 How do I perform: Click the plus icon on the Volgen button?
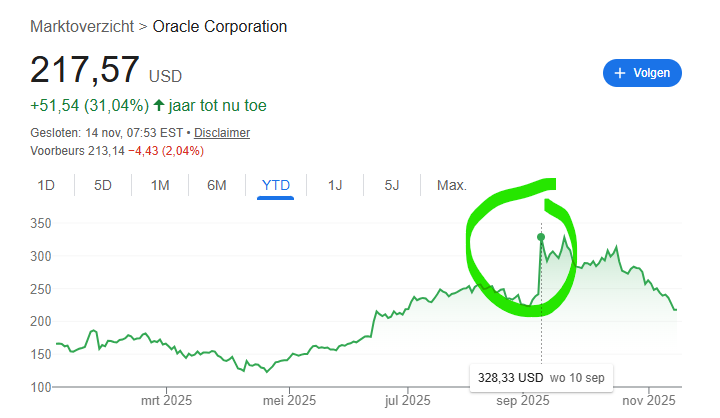point(620,73)
